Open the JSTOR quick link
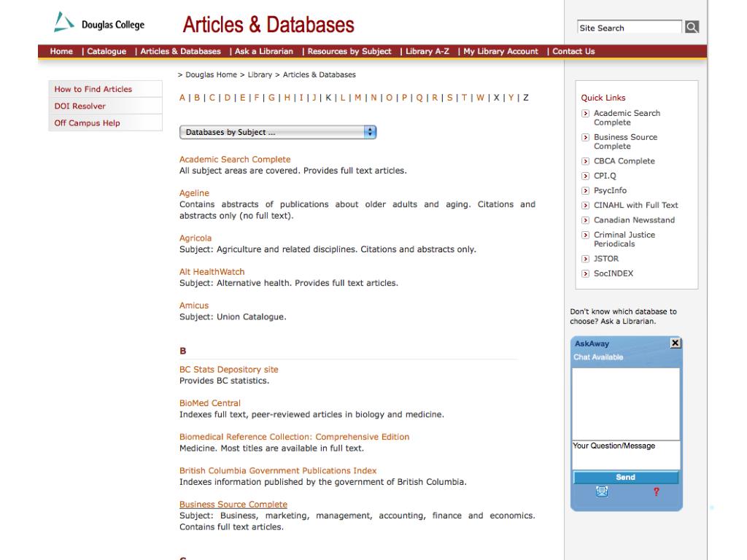 point(606,259)
